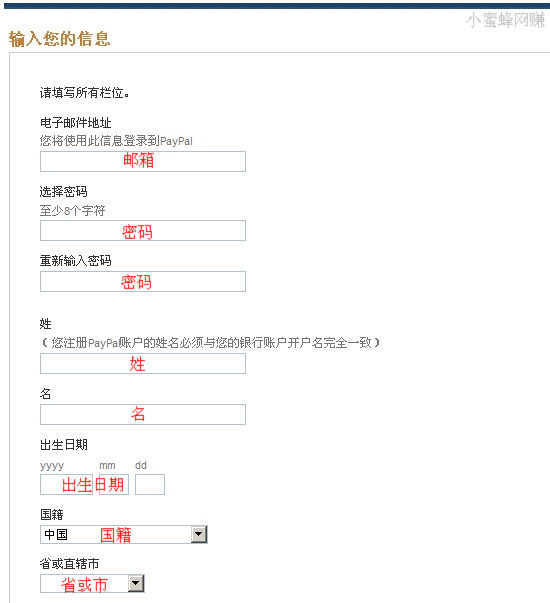The height and width of the screenshot is (603, 550).
Task: Click the birth month mm field
Action: (114, 485)
